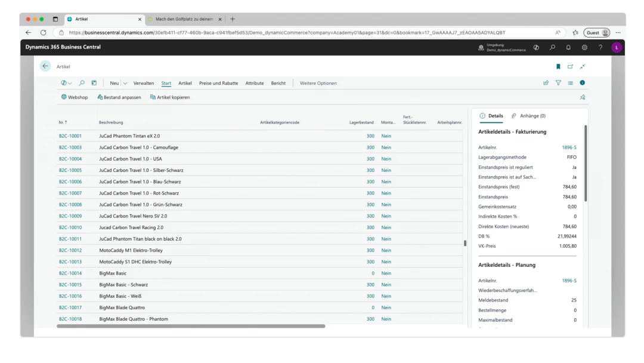Viewport: 644px width, 363px height.
Task: Open the Bericht menu
Action: click(278, 83)
